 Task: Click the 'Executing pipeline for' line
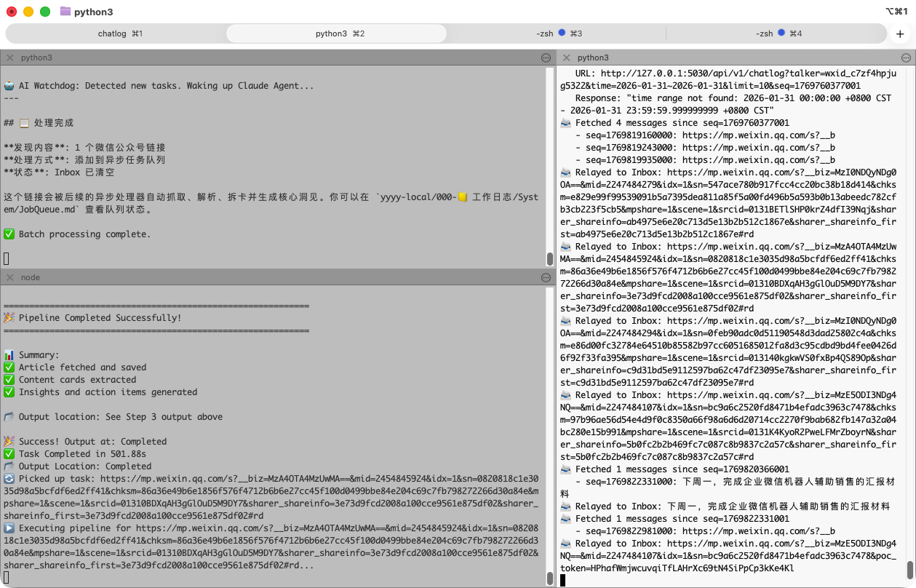(x=271, y=547)
